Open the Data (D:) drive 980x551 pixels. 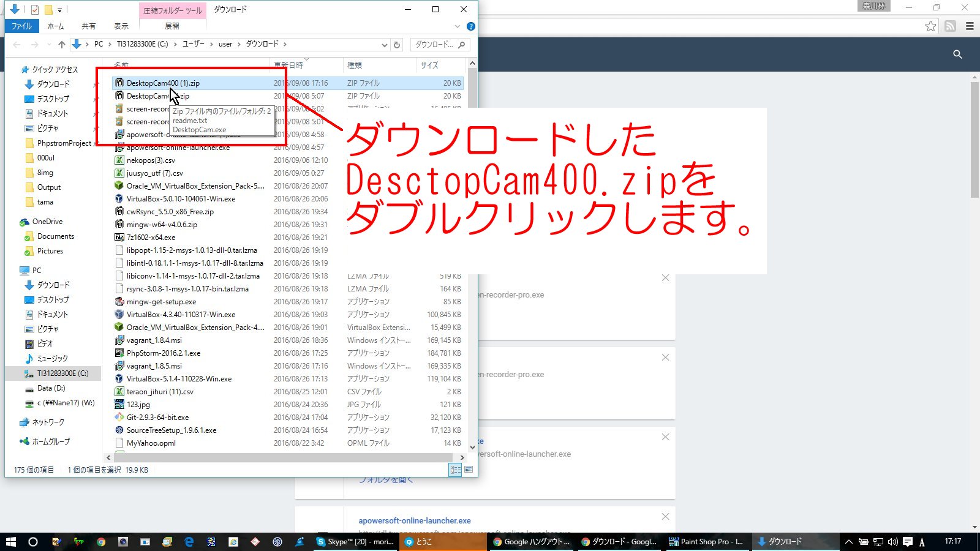[51, 388]
